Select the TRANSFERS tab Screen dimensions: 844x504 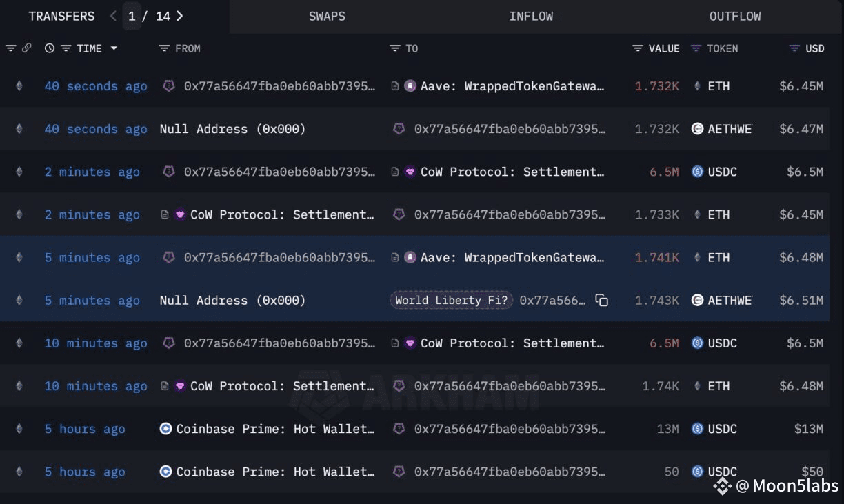coord(61,16)
